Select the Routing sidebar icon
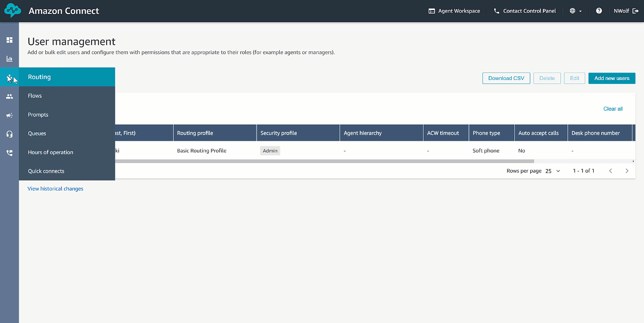This screenshot has width=644, height=323. pyautogui.click(x=10, y=77)
